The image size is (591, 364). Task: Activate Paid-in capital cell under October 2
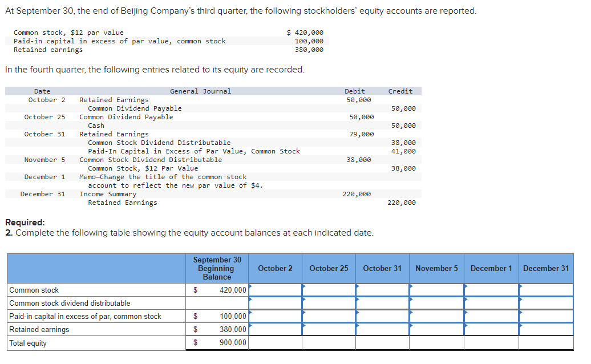click(275, 316)
